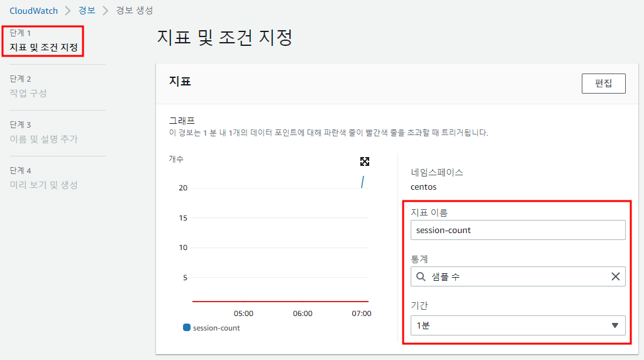Click the 15 value on graph axis

click(183, 218)
